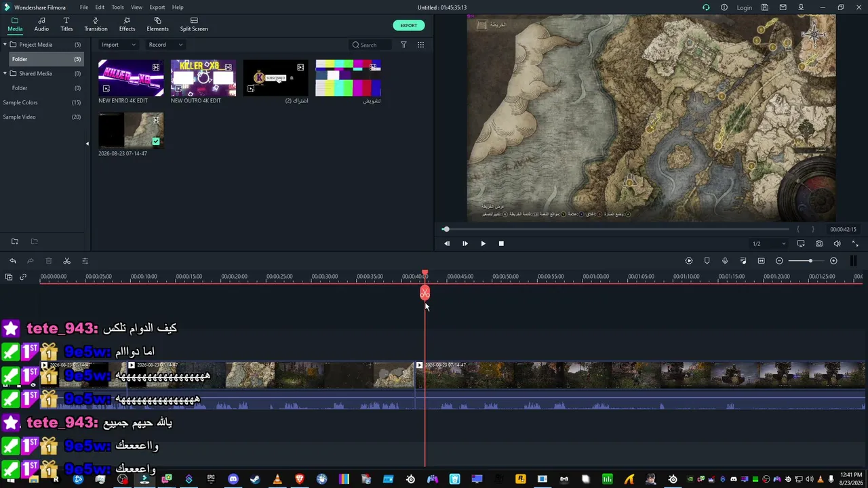Select the color bars glitch thumbnail
The width and height of the screenshot is (868, 488).
(348, 77)
